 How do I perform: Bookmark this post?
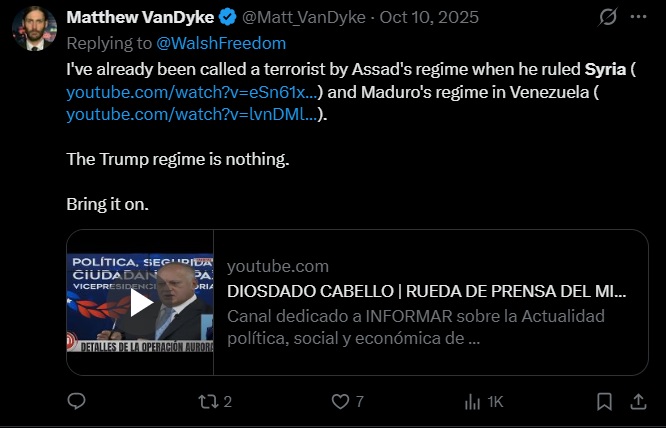(x=604, y=401)
